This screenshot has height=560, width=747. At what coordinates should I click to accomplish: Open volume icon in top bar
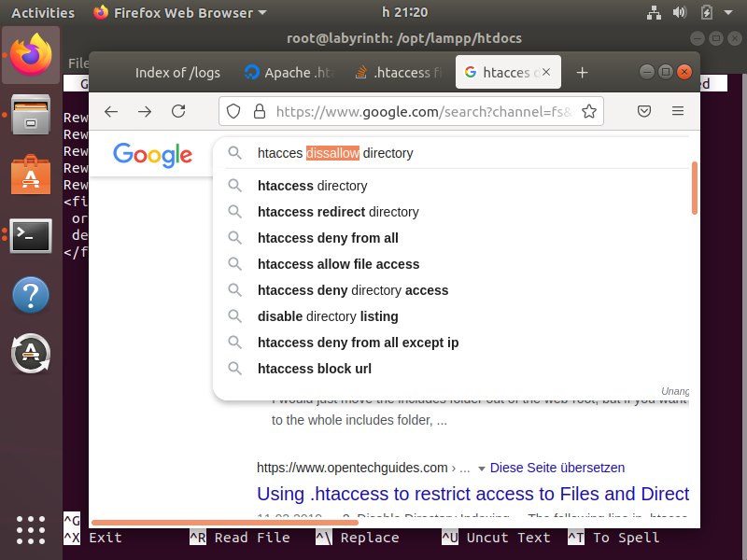680,12
